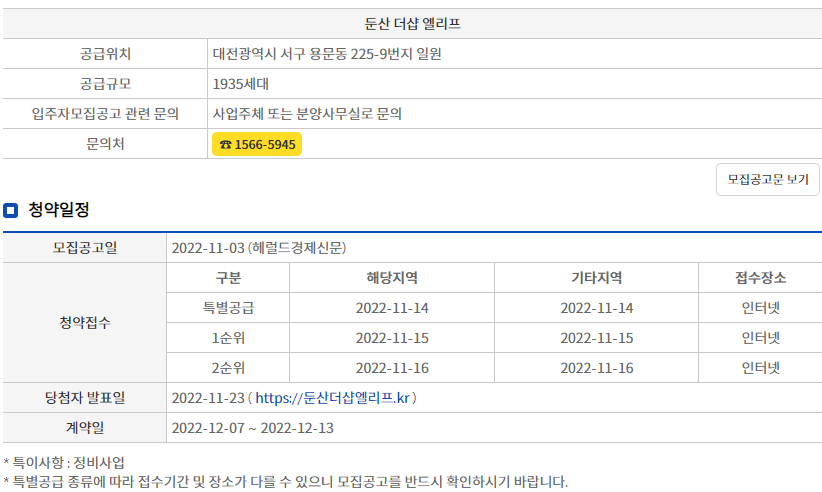Image resolution: width=822 pixels, height=492 pixels.
Task: Select the date 2022-11-03 (헤럴드경제신문)
Action: click(x=259, y=248)
